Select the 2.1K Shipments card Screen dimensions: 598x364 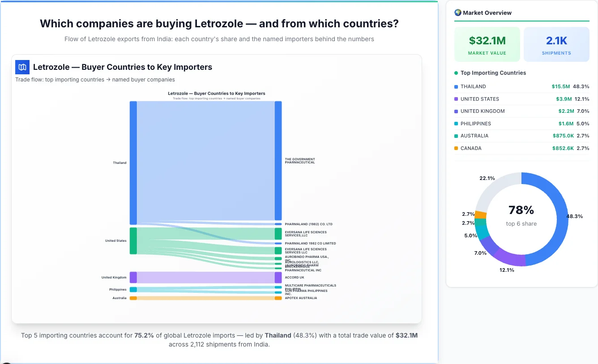556,44
